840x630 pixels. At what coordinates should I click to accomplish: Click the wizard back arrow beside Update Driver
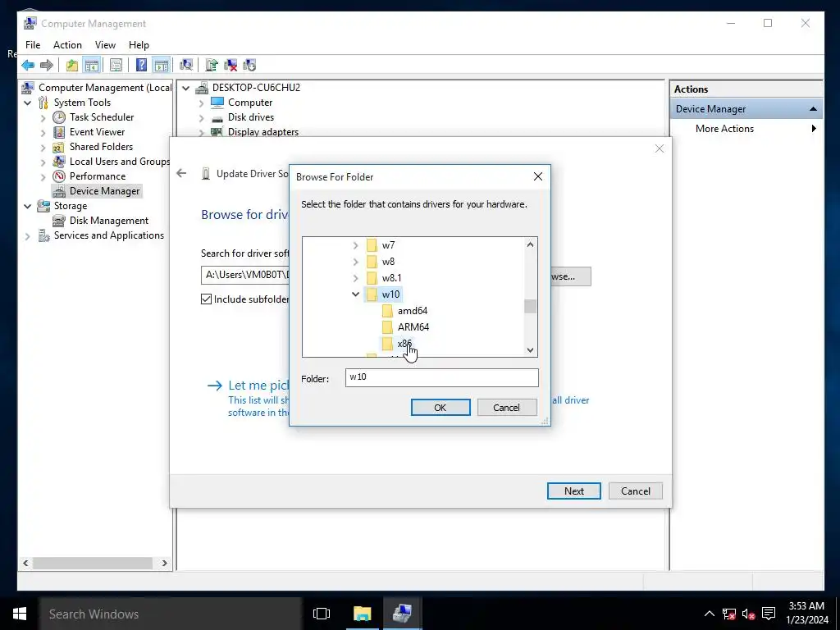[x=181, y=173]
